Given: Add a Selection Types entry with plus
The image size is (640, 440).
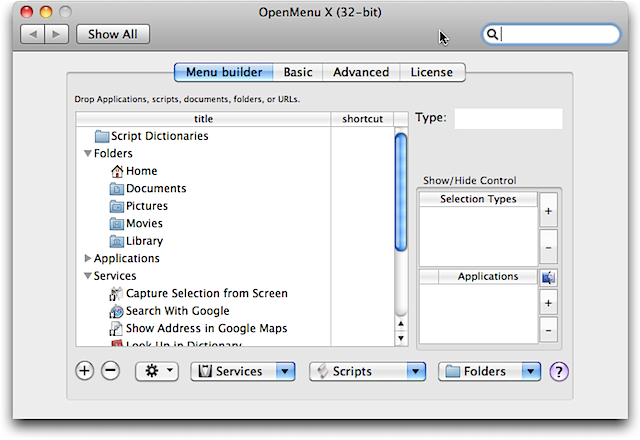Looking at the screenshot, I should [548, 211].
